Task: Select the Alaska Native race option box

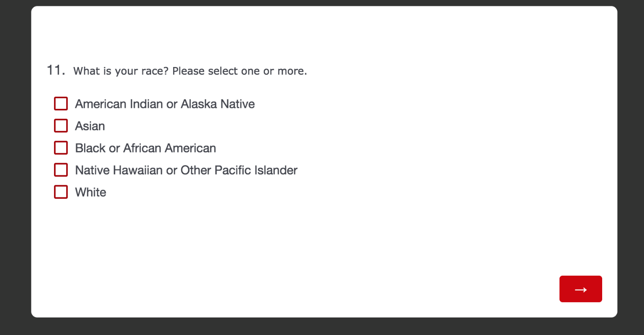Action: (61, 103)
